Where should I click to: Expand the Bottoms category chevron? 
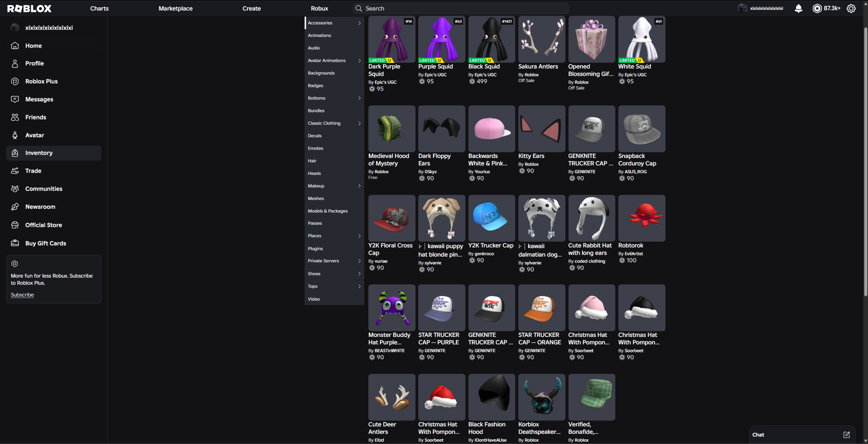tap(360, 98)
